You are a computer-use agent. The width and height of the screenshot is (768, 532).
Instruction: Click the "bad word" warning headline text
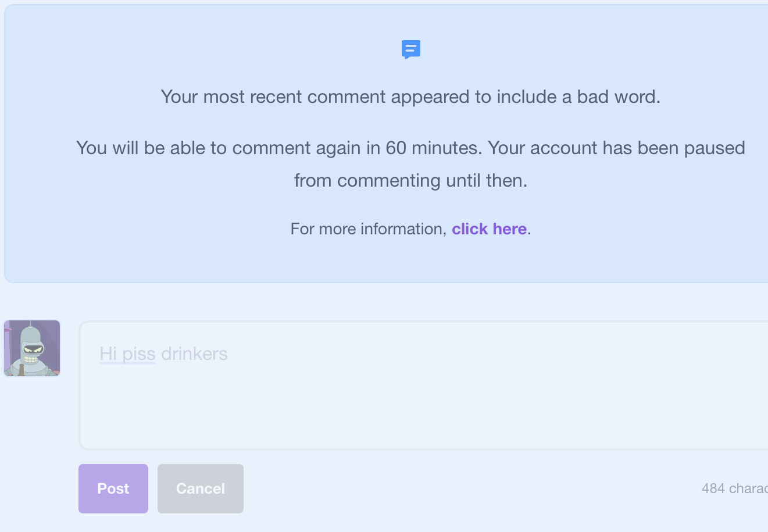[410, 97]
